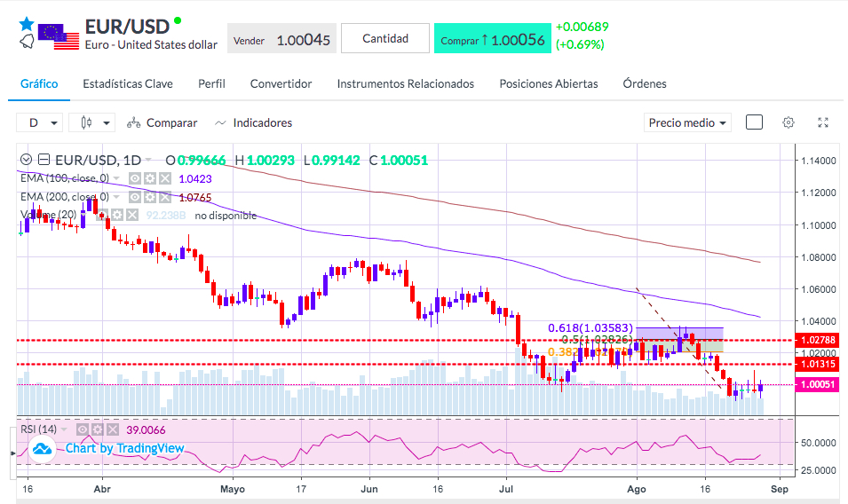Toggle visibility of RSI (14) indicator

click(x=83, y=430)
